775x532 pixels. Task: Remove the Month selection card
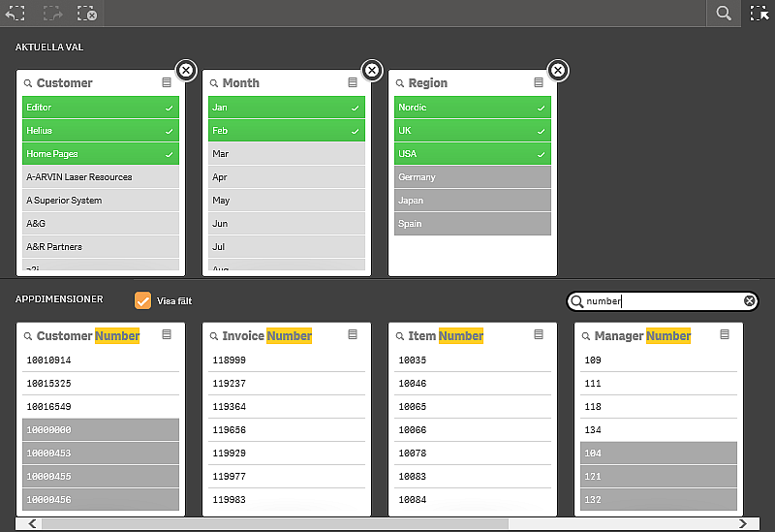[x=372, y=70]
